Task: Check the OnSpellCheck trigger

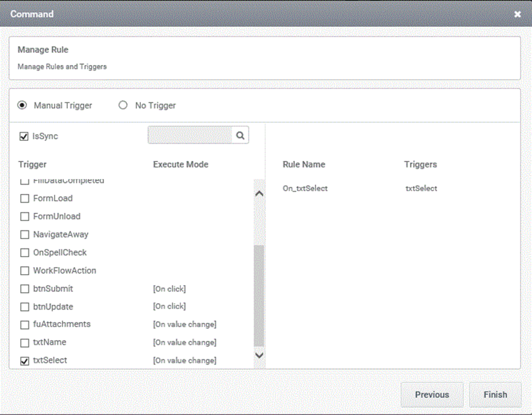Action: (x=25, y=253)
